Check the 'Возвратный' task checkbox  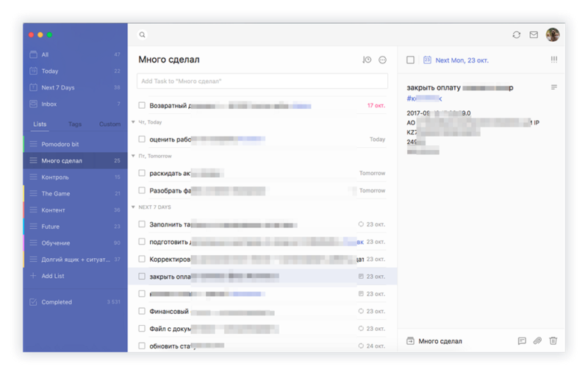[142, 105]
